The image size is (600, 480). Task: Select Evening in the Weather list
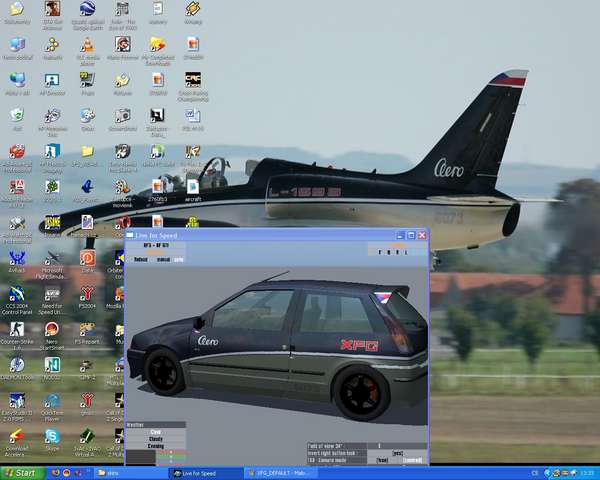point(156,446)
